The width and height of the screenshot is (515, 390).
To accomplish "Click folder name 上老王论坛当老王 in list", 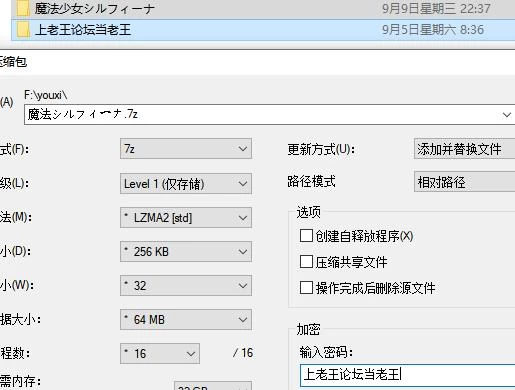I will 83,30.
